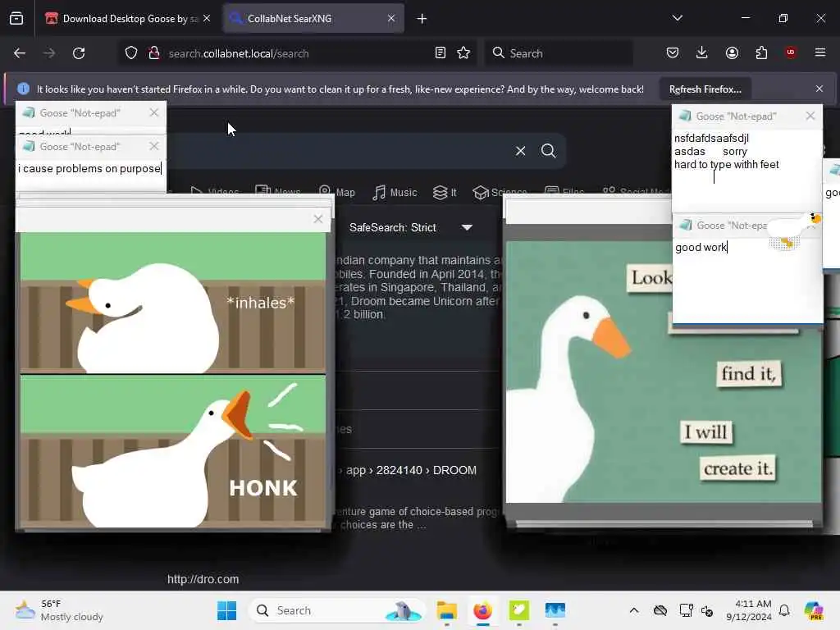
Task: Open the weather widget showing 56°F
Action: click(x=59, y=610)
